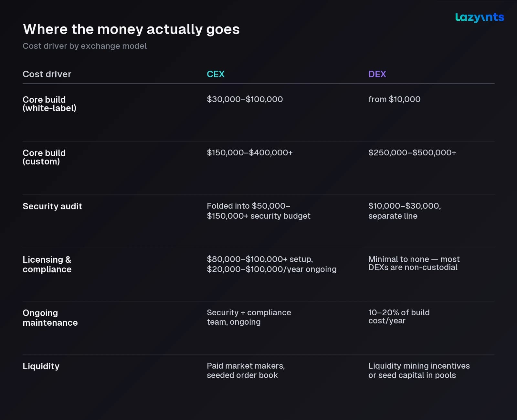The height and width of the screenshot is (420, 517).
Task: Click the '$30,000–$100,000' CEX cell
Action: (245, 99)
